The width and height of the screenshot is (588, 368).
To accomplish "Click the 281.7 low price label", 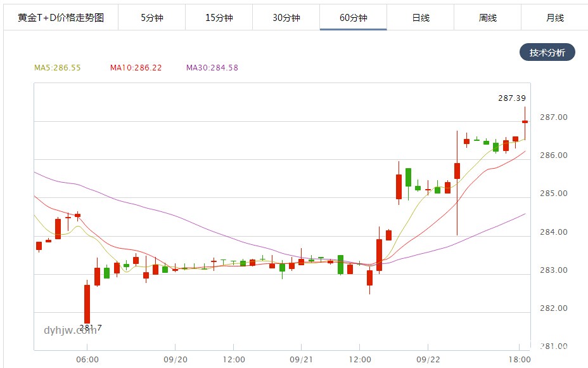I will [x=91, y=328].
